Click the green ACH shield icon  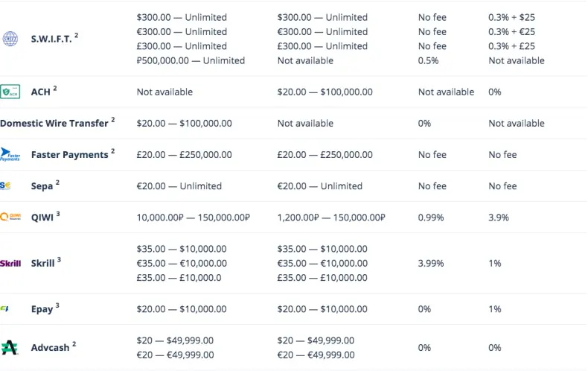10,92
